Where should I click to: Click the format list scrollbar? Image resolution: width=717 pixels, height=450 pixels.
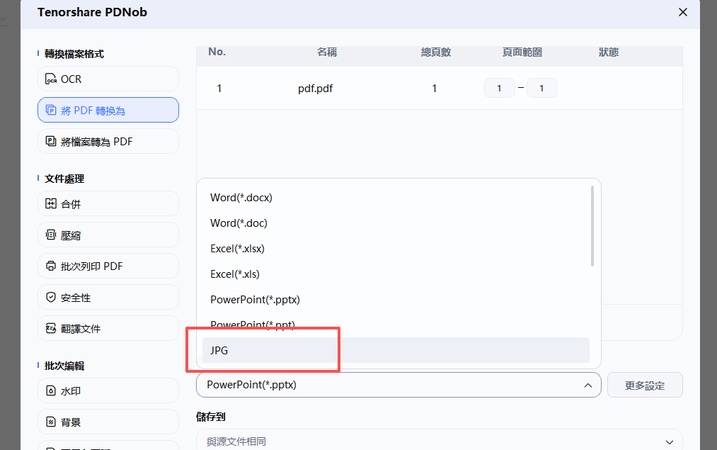click(x=592, y=226)
